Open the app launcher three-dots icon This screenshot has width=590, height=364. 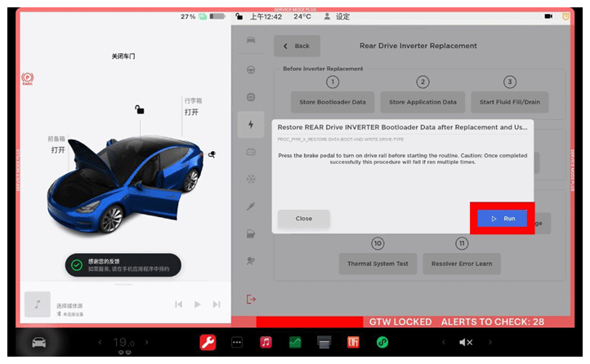(x=237, y=342)
